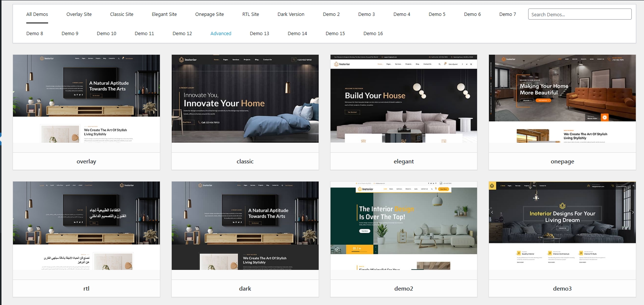The image size is (644, 305).
Task: Open the rtl demo thumbnail
Action: [x=86, y=226]
